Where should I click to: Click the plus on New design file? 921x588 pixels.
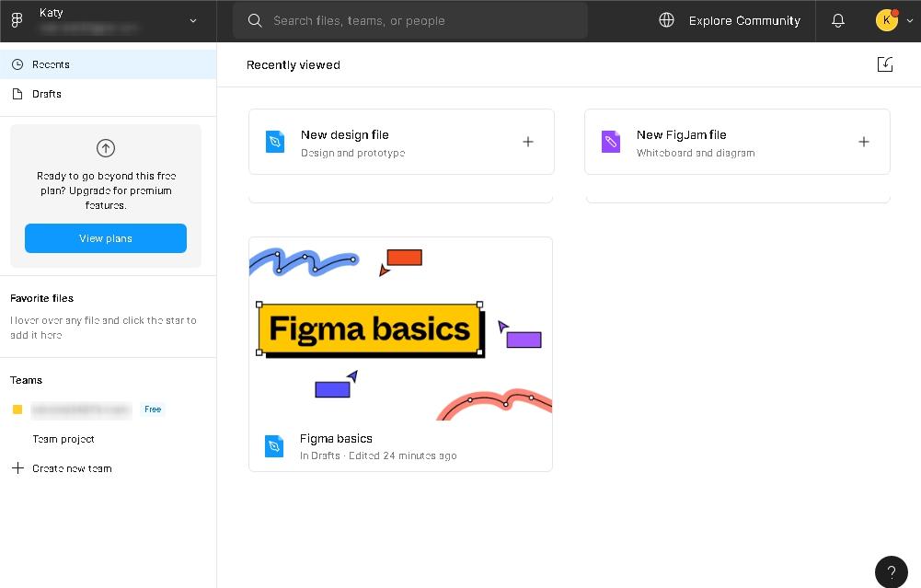(528, 142)
